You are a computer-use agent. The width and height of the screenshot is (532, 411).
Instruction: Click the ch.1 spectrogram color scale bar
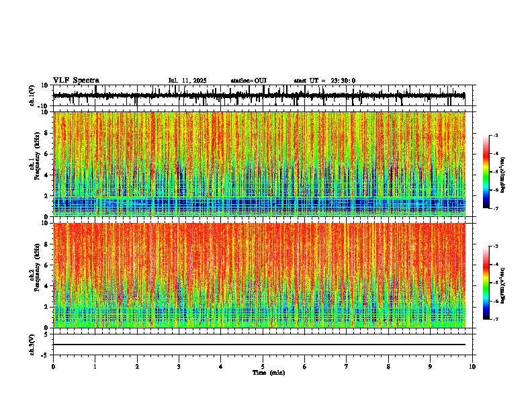point(486,172)
